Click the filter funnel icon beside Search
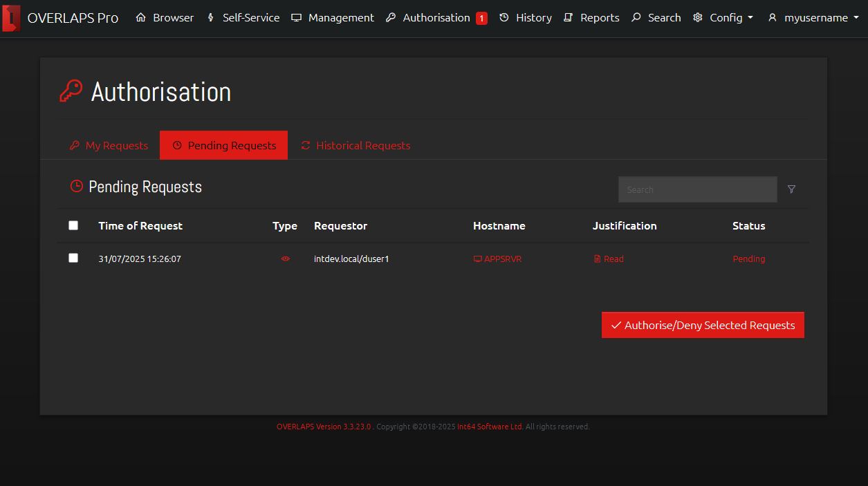The height and width of the screenshot is (486, 868). tap(791, 189)
